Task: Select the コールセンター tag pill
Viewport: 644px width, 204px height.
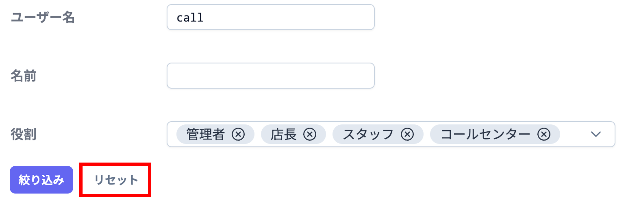Action: 495,134
